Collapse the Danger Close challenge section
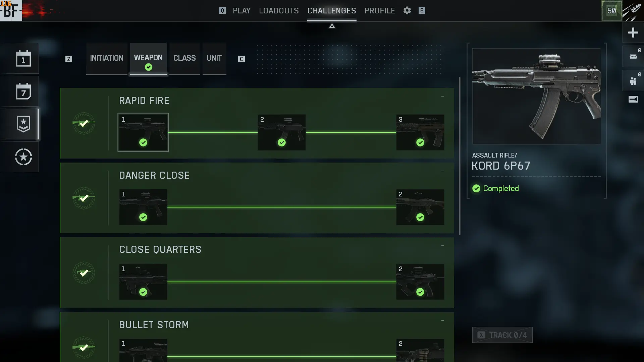Viewport: 644px width, 362px height. click(443, 171)
